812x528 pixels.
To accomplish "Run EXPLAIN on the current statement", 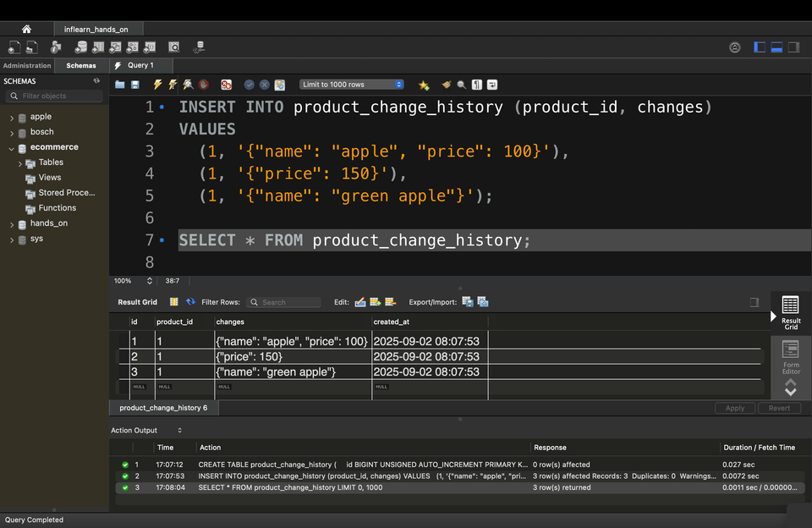I will pos(188,85).
